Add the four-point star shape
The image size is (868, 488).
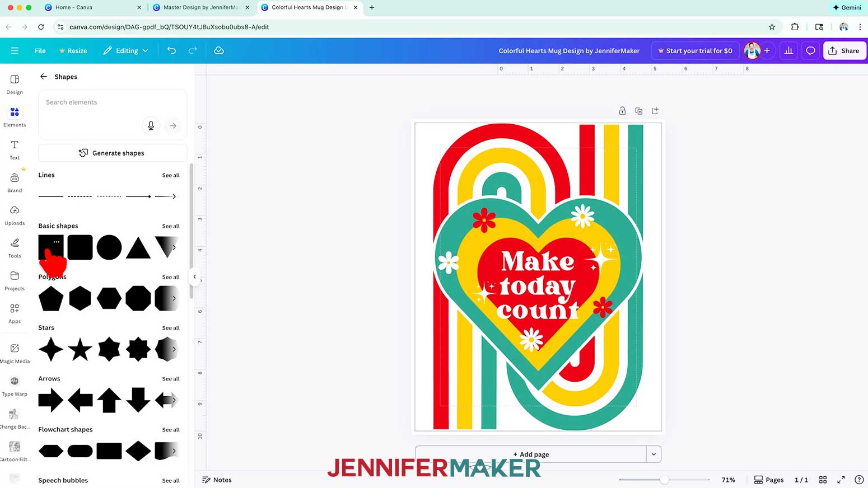(x=51, y=349)
